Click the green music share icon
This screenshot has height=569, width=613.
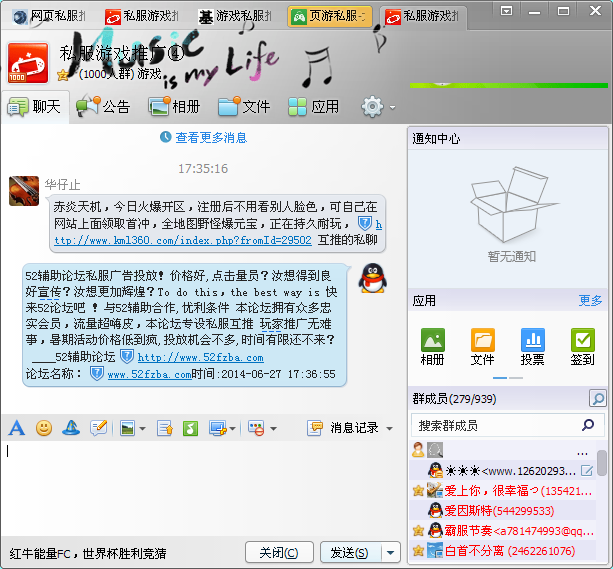(190, 428)
